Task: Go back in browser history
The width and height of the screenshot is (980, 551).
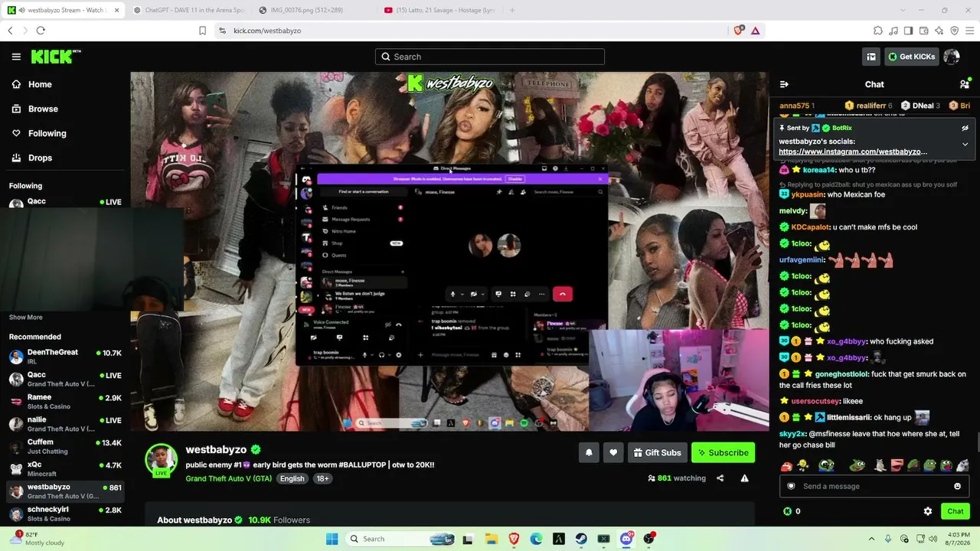Action: 10,31
